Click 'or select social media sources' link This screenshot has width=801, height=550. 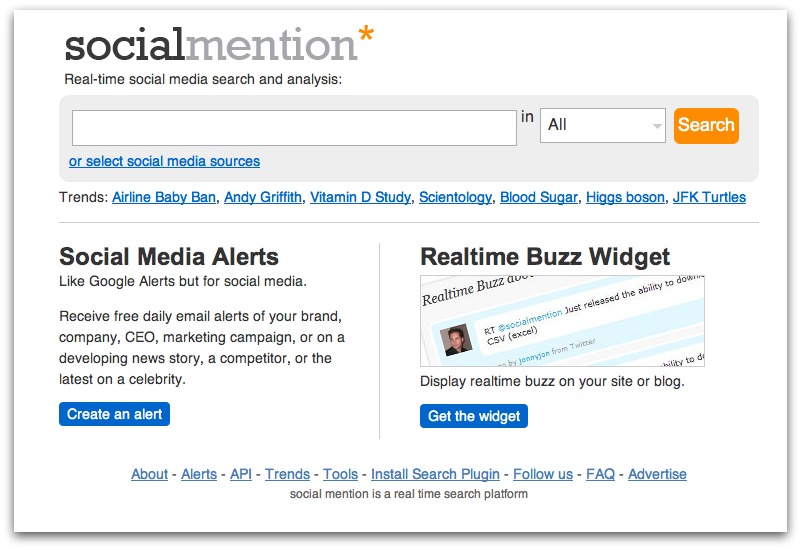[164, 161]
